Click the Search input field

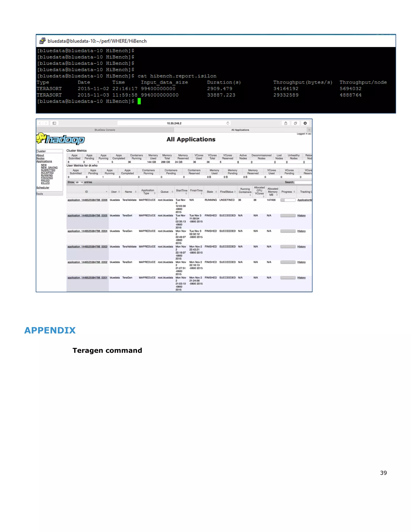(x=303, y=182)
